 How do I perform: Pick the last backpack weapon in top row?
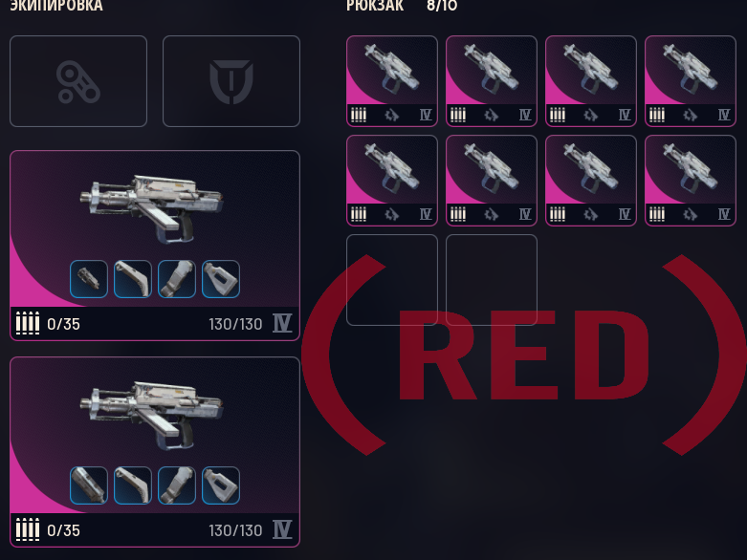[x=691, y=81]
